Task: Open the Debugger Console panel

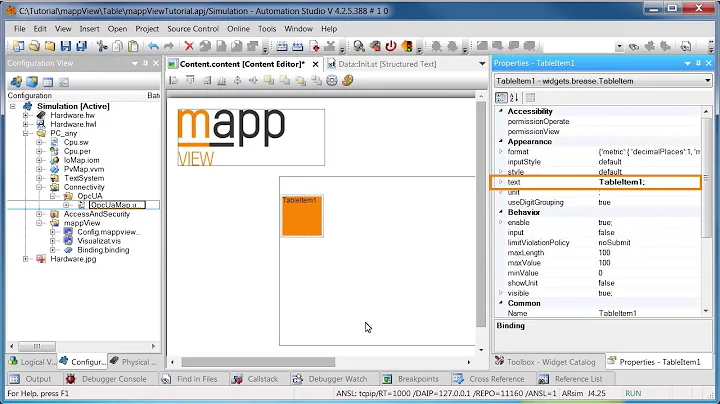Action: tap(107, 379)
